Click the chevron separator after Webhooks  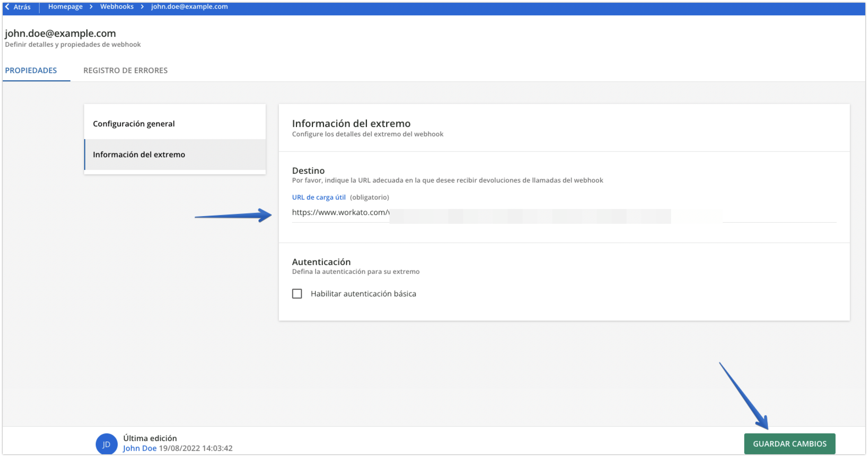142,7
